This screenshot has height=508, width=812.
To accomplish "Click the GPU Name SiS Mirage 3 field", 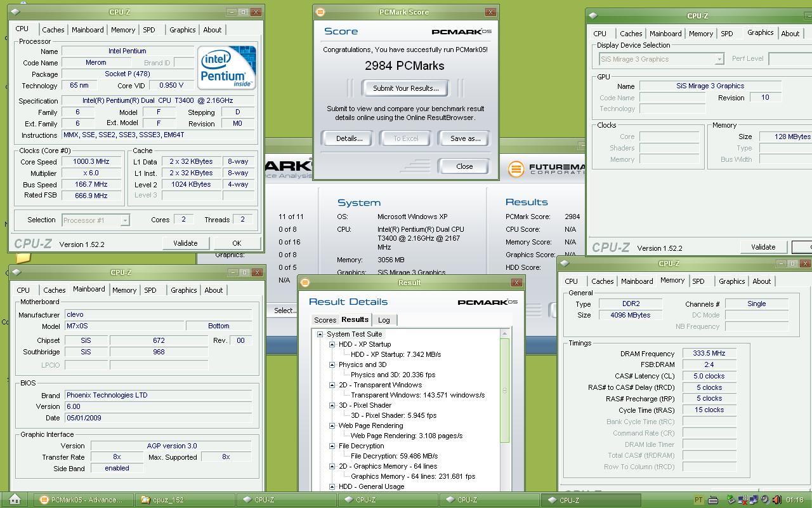I will click(x=710, y=86).
